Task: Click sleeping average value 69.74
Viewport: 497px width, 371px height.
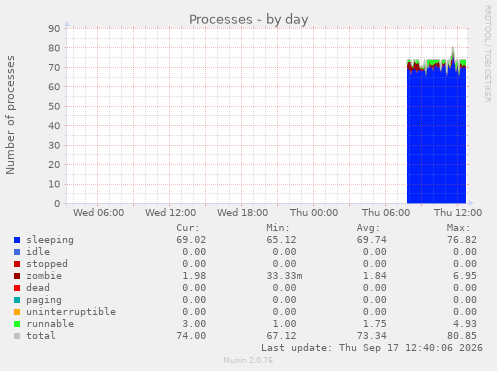Action: point(372,240)
